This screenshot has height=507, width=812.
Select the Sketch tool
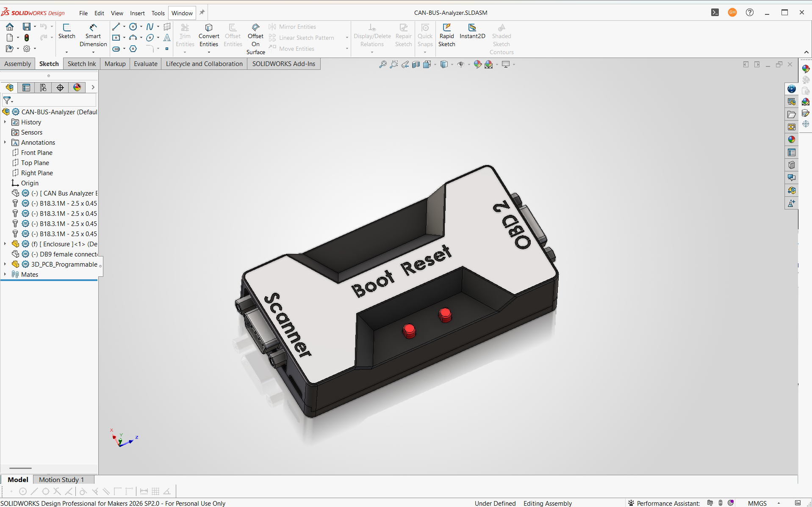[x=67, y=32]
